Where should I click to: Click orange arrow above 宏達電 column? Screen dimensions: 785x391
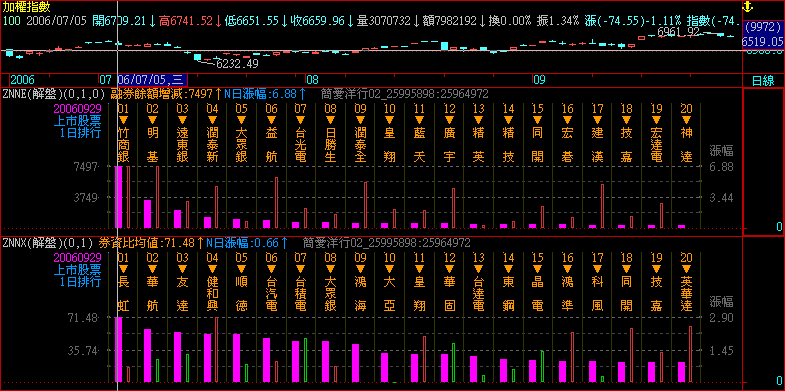[656, 120]
